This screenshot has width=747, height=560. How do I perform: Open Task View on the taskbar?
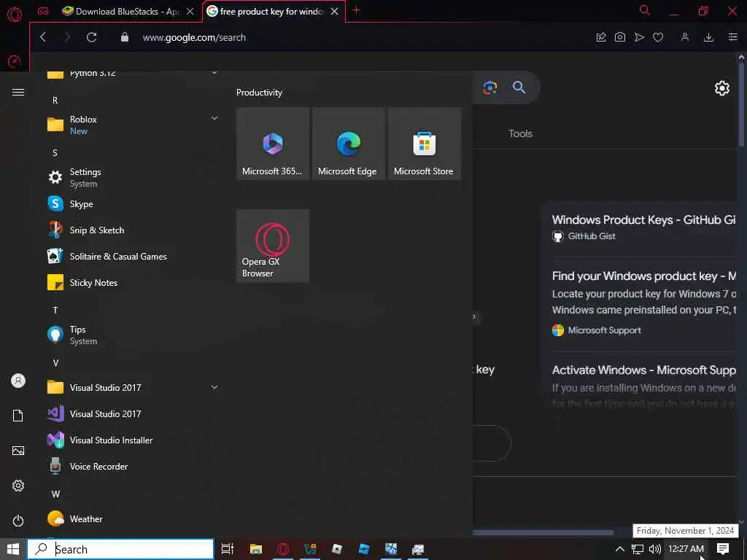click(x=228, y=549)
